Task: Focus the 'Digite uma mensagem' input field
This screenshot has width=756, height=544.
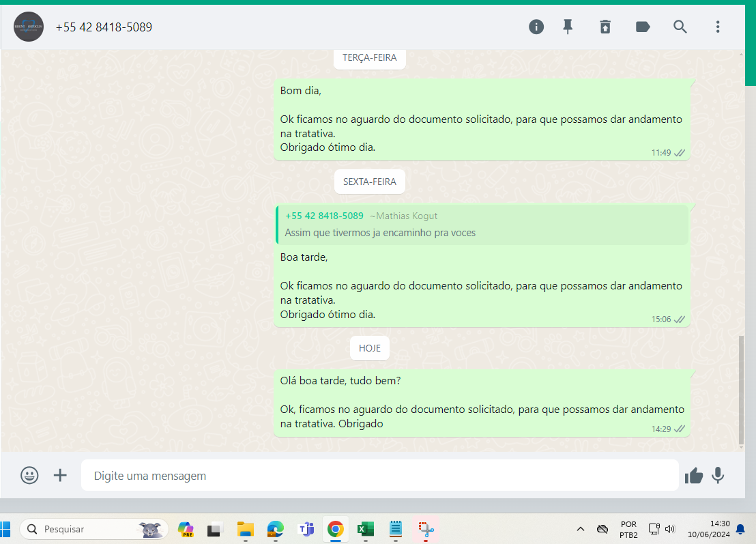Action: coord(379,475)
